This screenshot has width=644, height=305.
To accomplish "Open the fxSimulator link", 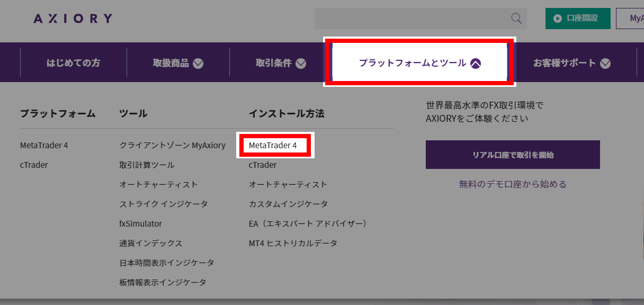I will click(140, 223).
